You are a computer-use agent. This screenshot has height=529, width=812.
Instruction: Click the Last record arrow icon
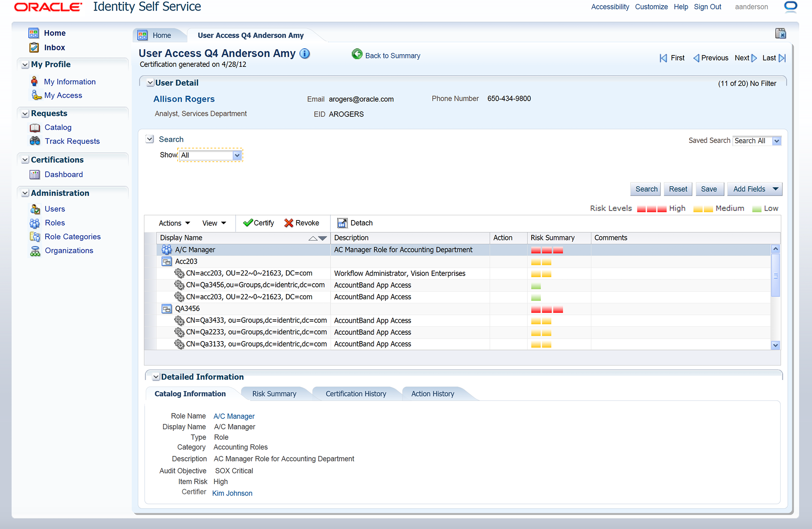tap(782, 58)
